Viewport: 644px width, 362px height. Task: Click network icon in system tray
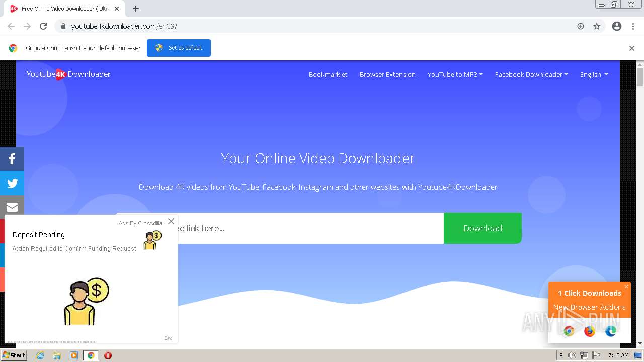click(x=584, y=355)
